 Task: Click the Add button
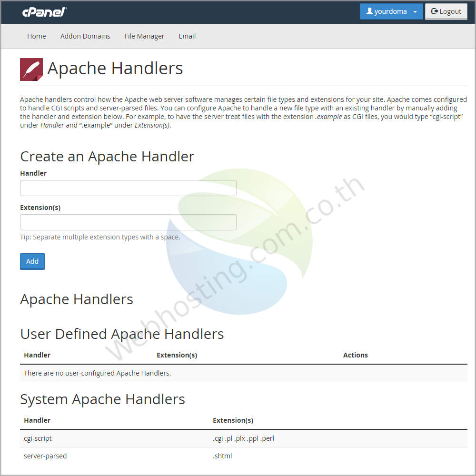pos(32,261)
